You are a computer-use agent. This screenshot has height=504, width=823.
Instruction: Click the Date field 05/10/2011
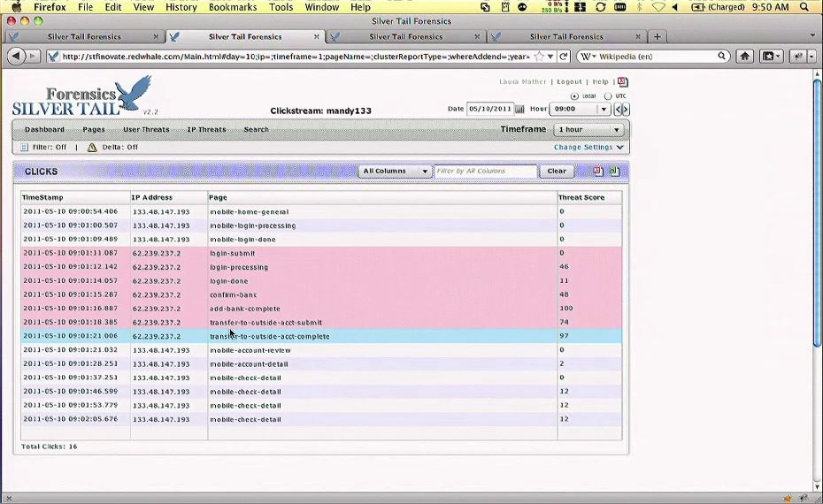(x=489, y=109)
